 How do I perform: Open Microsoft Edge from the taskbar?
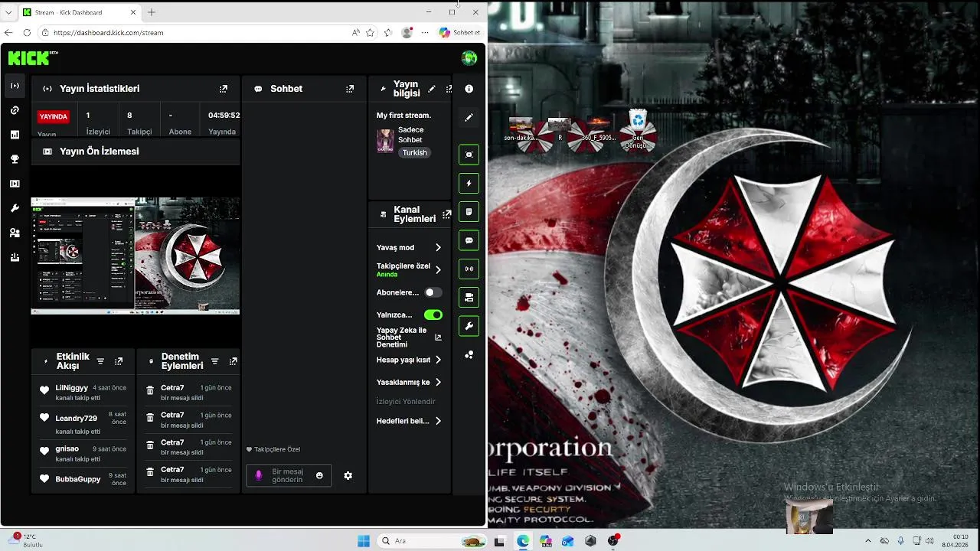point(523,541)
